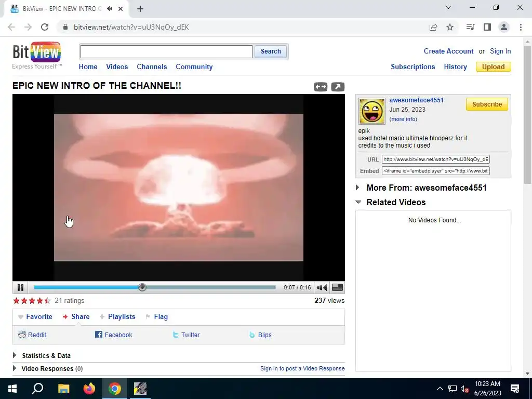Show more info on the video description

tap(403, 119)
